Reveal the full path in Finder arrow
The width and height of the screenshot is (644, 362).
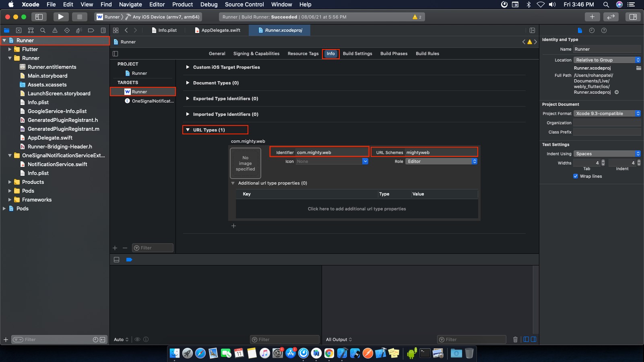(617, 92)
